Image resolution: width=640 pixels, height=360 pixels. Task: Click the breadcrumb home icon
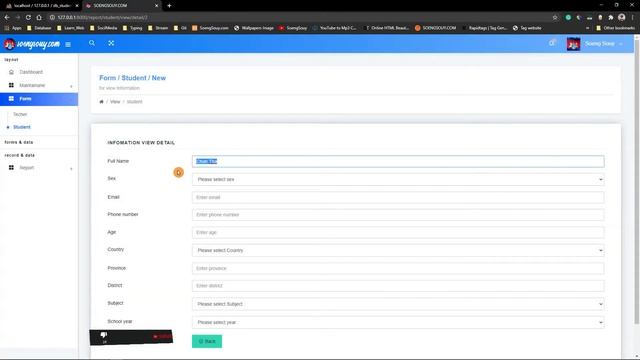(101, 102)
